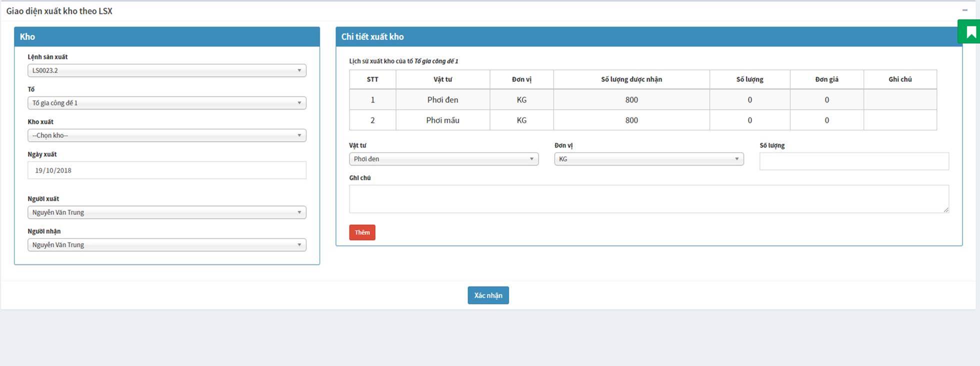The image size is (980, 366).
Task: Expand the Vật tư material dropdown
Action: pos(443,159)
